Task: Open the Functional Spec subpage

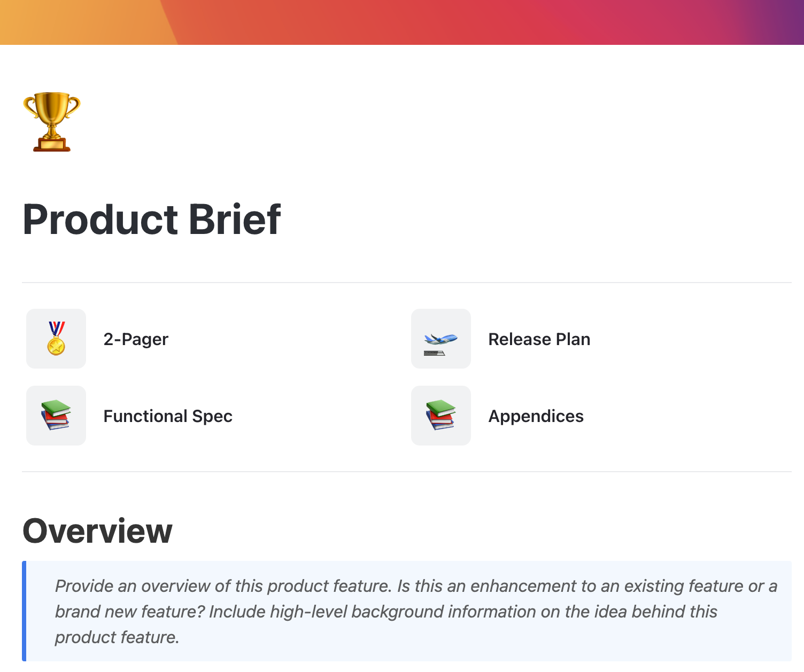Action: 168,416
